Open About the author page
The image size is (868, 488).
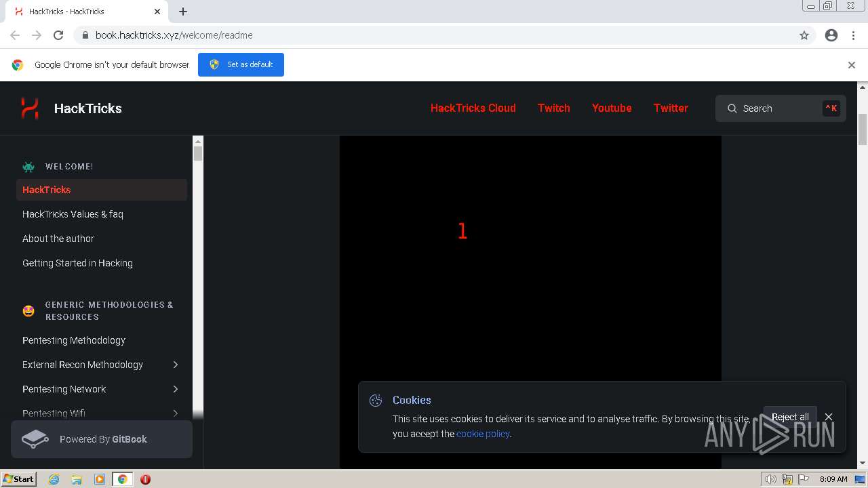[x=58, y=239]
